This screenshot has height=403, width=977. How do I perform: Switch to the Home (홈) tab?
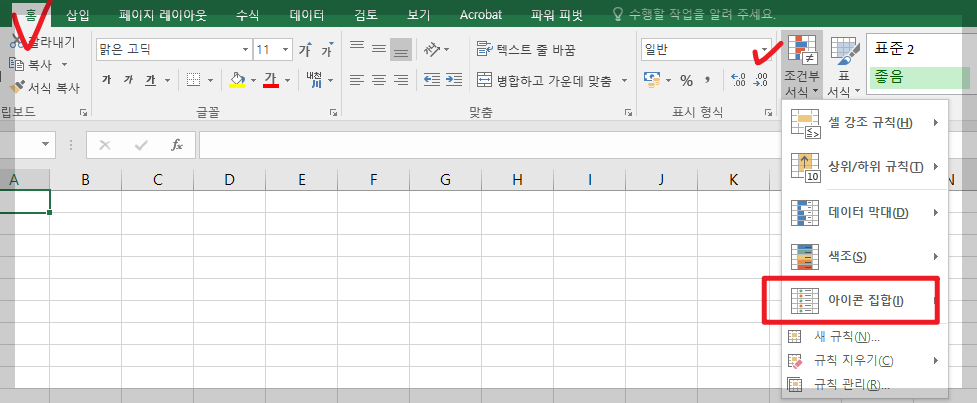(x=29, y=14)
